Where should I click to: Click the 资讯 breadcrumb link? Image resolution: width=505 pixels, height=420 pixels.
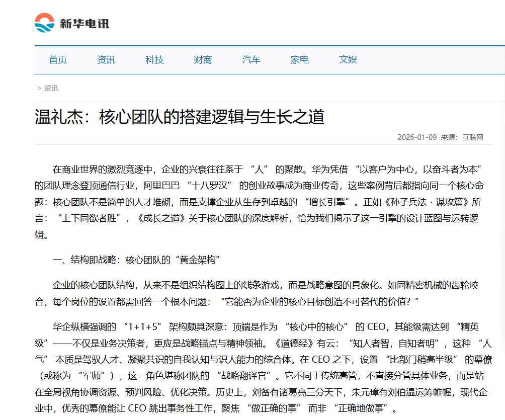50,88
